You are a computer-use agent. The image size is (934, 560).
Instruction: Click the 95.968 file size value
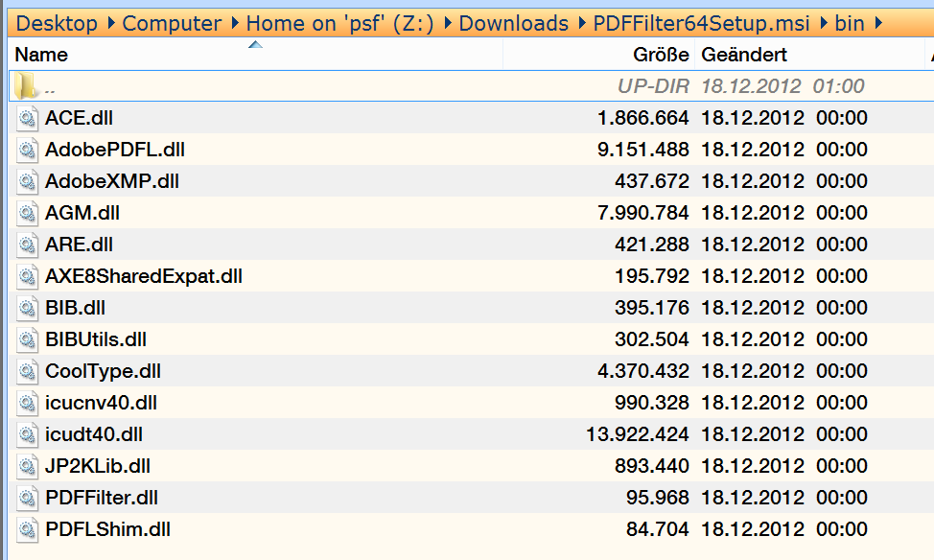click(x=658, y=498)
